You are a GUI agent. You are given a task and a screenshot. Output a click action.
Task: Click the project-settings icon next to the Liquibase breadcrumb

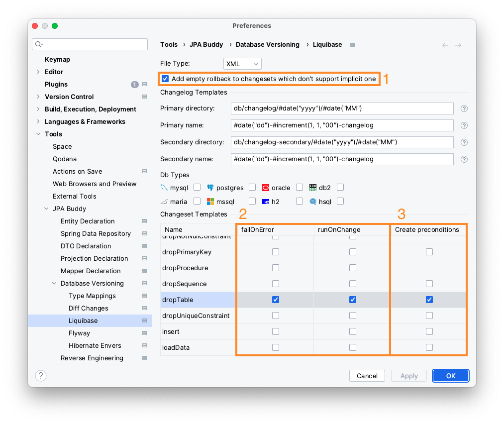coord(352,45)
